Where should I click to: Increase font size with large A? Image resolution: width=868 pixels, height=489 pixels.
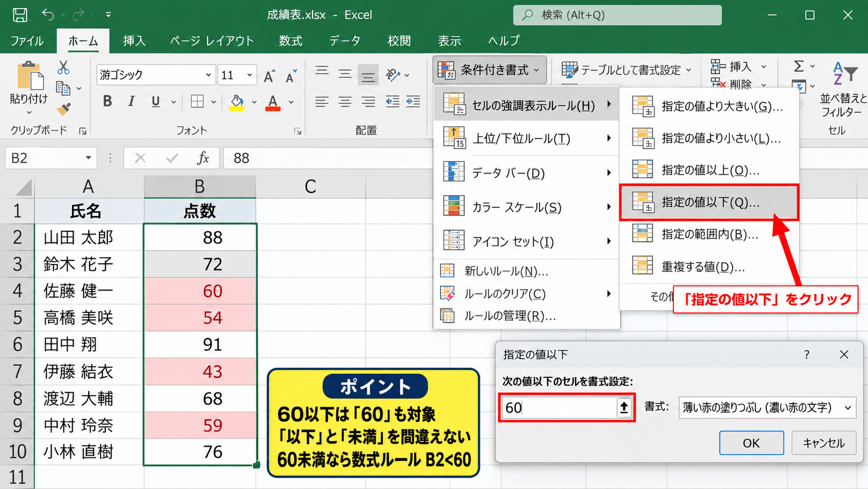(269, 76)
